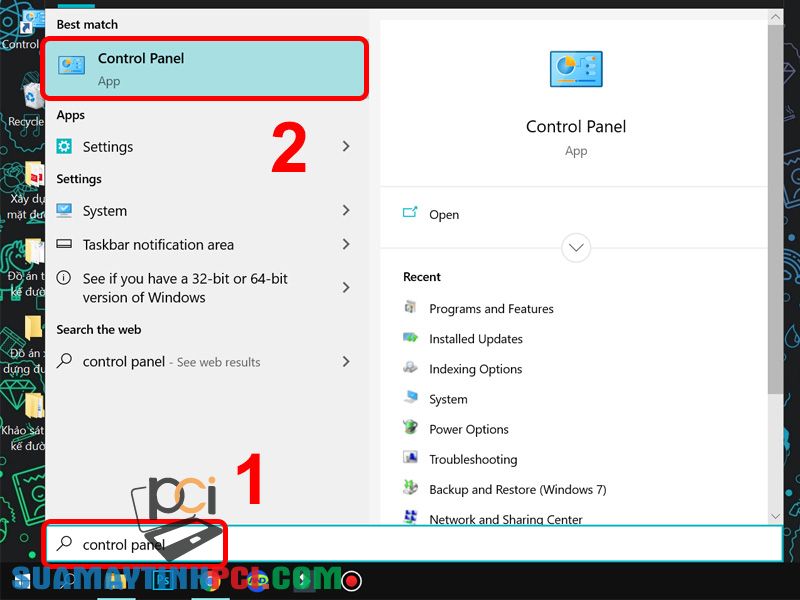Click the scrollbar down arrow in preview pane

point(776,516)
